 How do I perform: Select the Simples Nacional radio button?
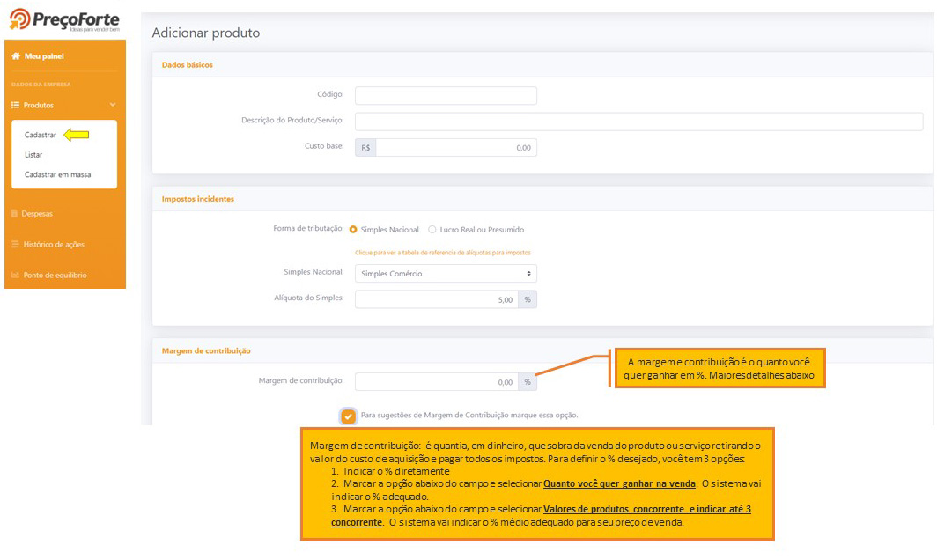tap(353, 230)
